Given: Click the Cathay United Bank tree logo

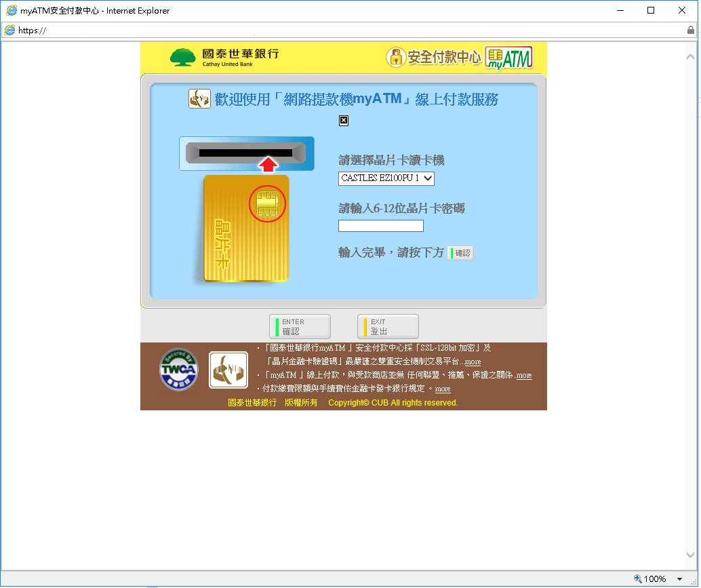Looking at the screenshot, I should [183, 57].
